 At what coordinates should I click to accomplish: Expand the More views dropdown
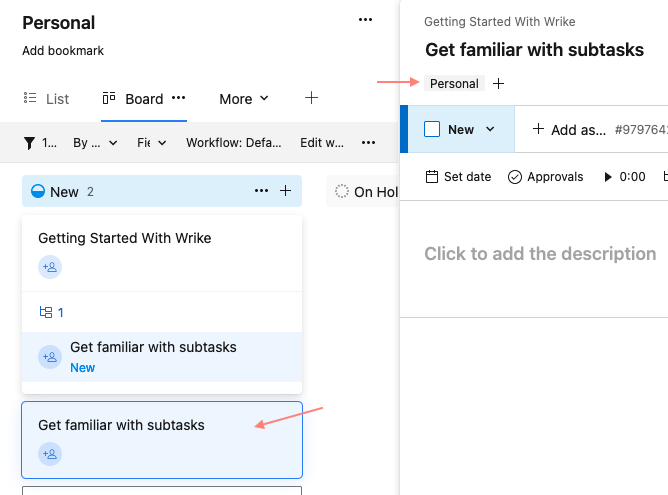[x=244, y=99]
